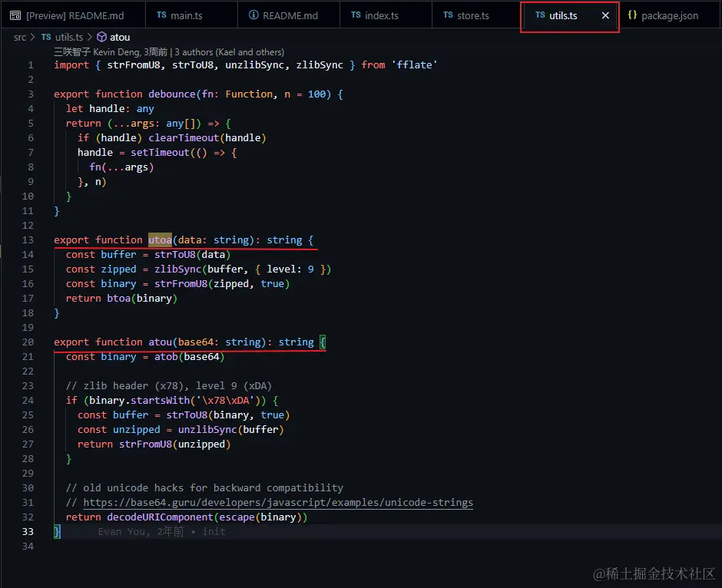This screenshot has height=588, width=722.
Task: Click clearTimeout call on line 6
Action: [184, 137]
